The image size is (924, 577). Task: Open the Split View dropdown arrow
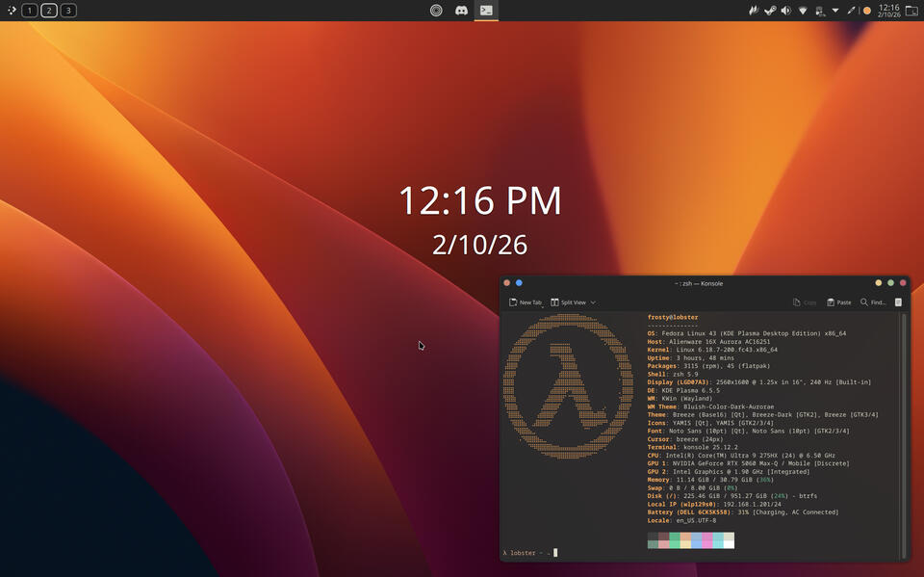[593, 302]
